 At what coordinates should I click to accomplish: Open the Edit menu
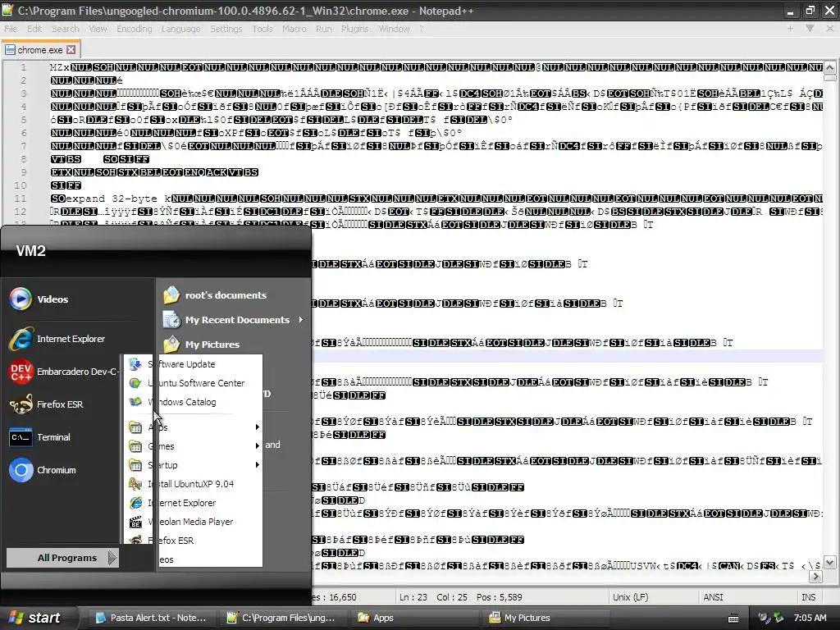[x=34, y=29]
